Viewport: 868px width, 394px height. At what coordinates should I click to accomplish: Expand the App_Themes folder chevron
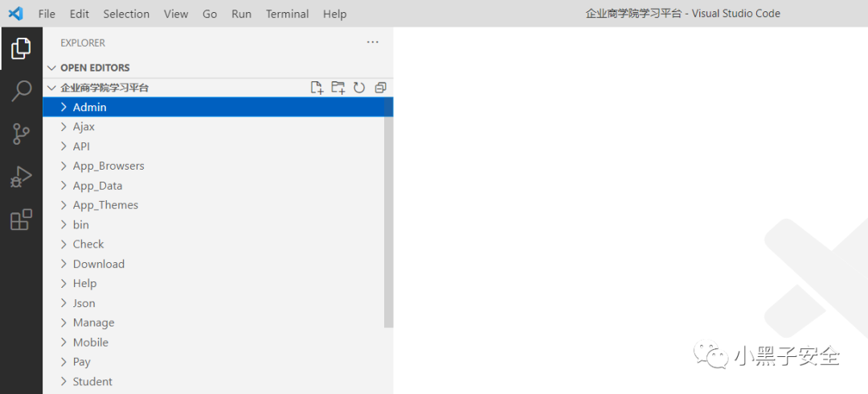click(63, 205)
